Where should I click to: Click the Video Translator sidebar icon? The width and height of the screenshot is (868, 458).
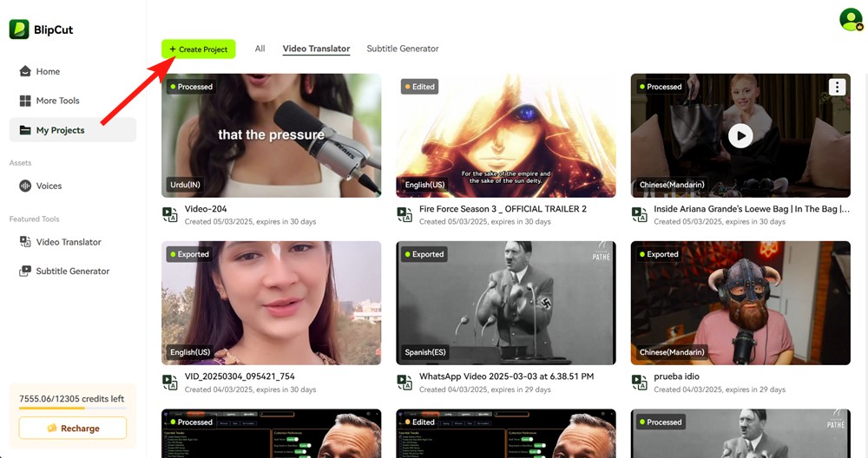pos(25,242)
